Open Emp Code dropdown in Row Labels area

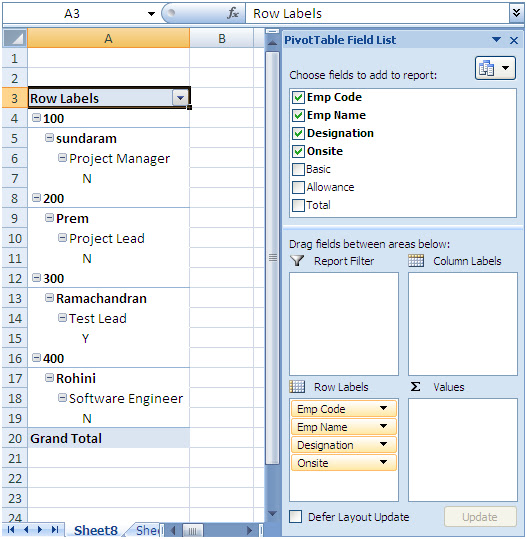pyautogui.click(x=383, y=408)
